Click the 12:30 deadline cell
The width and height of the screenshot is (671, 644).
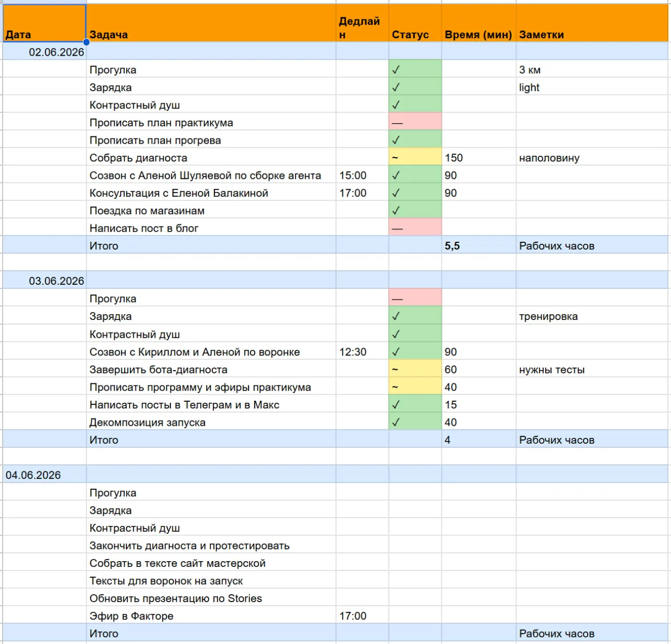tap(362, 351)
